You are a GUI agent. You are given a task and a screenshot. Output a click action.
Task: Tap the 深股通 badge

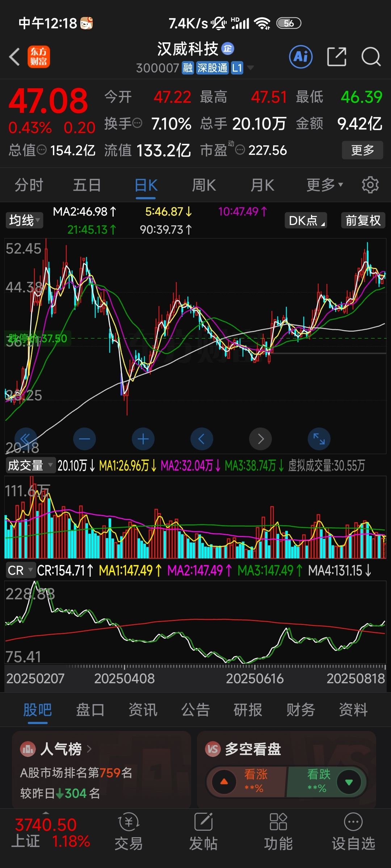212,68
